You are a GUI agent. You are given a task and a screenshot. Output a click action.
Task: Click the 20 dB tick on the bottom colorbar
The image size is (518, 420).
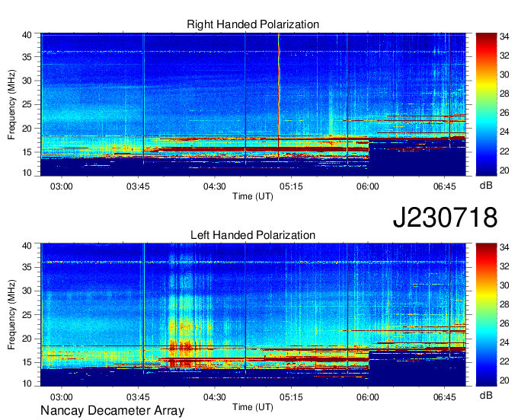tap(504, 380)
